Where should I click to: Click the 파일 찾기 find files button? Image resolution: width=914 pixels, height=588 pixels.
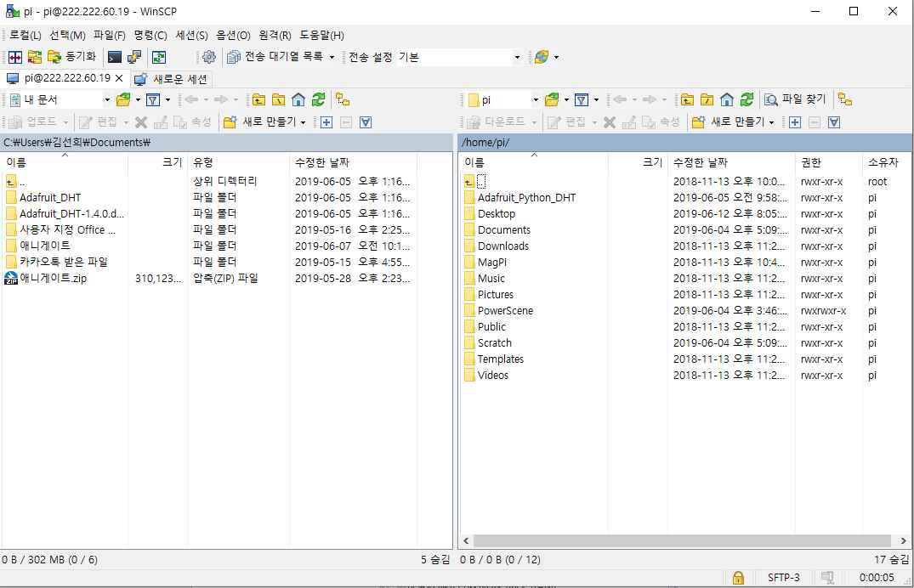795,99
